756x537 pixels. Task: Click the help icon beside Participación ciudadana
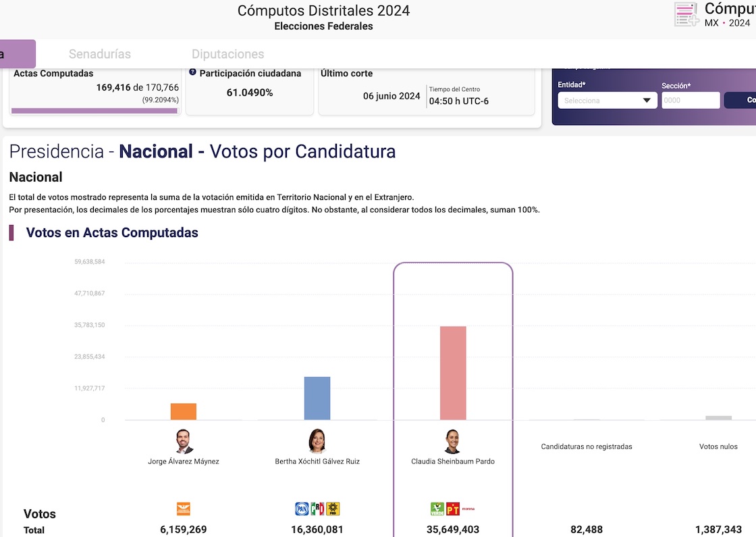point(193,72)
